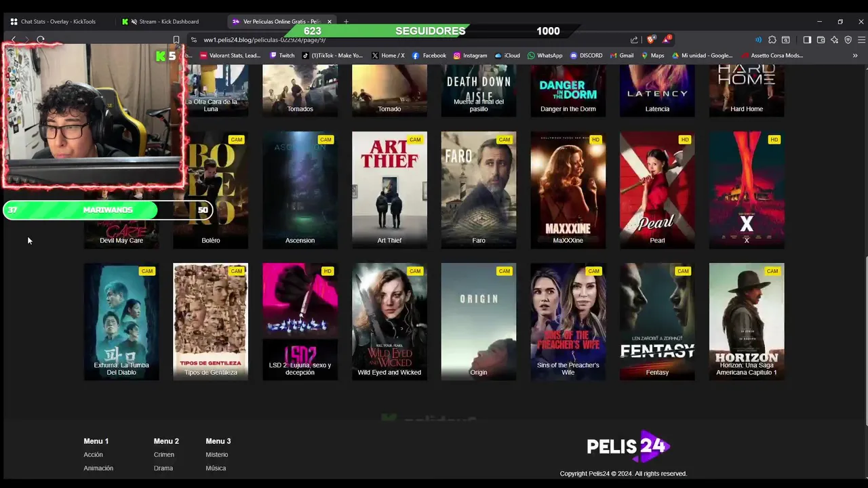
Task: Open the Maps bookmark
Action: click(653, 56)
